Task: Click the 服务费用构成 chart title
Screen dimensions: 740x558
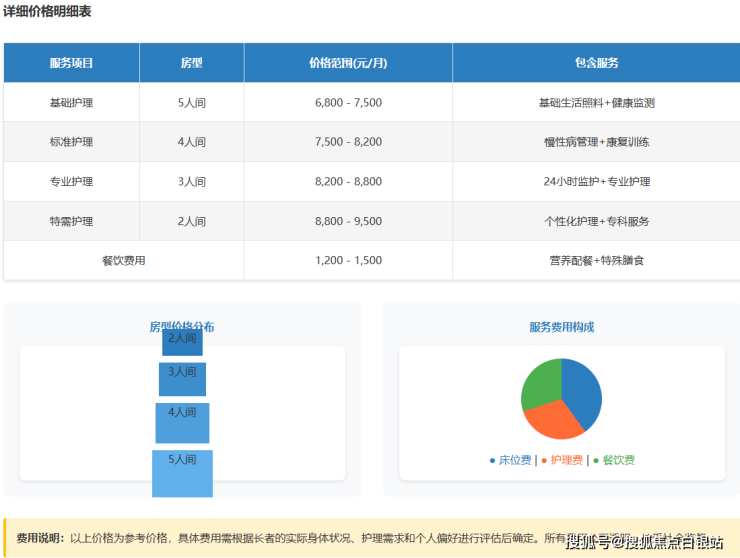Action: 561,327
